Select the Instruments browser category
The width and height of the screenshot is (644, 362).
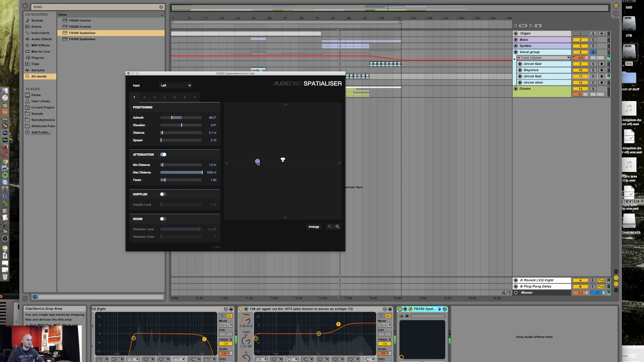tap(40, 33)
